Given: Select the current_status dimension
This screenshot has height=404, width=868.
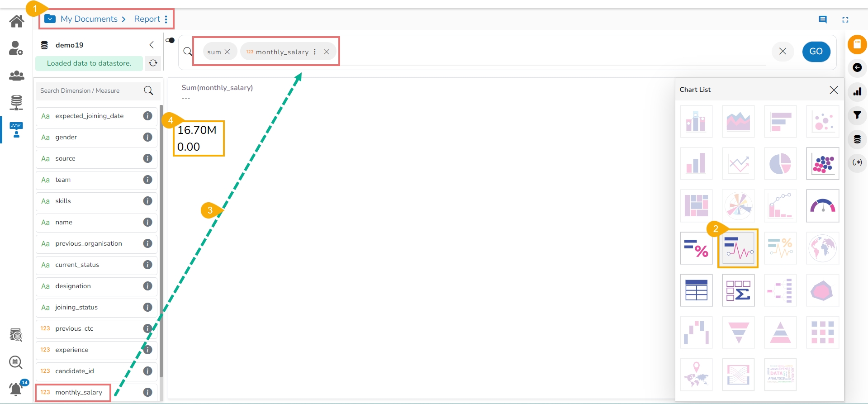Looking at the screenshot, I should pos(96,265).
